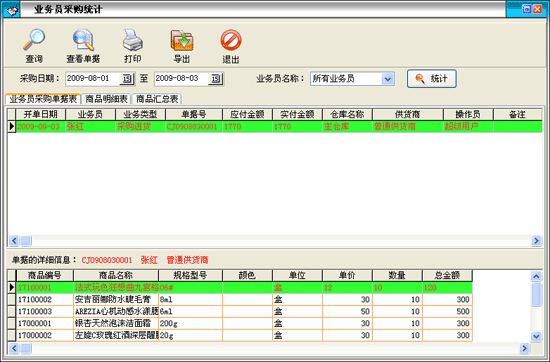Screen dimensions: 550x362
Task: Expand the 业务员名称 dropdown
Action: coord(388,79)
